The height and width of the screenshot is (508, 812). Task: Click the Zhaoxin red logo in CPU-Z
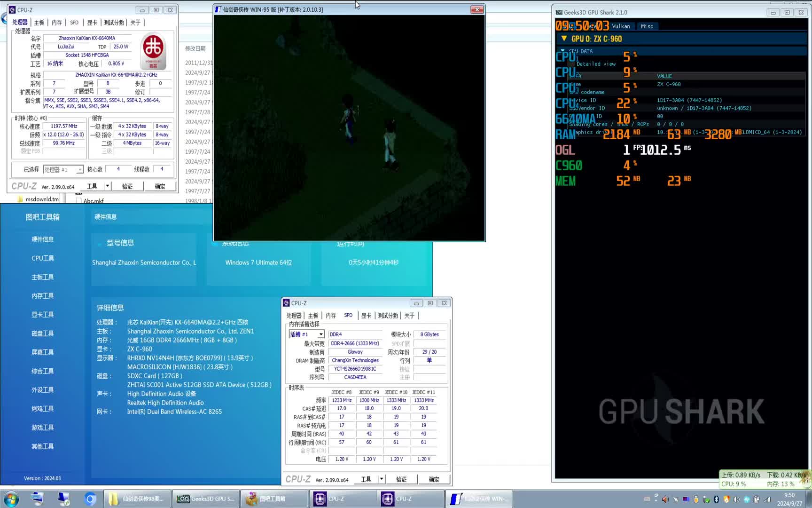(x=153, y=51)
